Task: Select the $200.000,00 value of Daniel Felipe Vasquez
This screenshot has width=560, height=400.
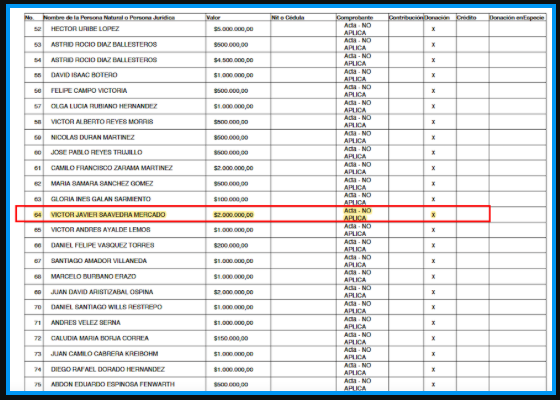Action: click(x=231, y=246)
